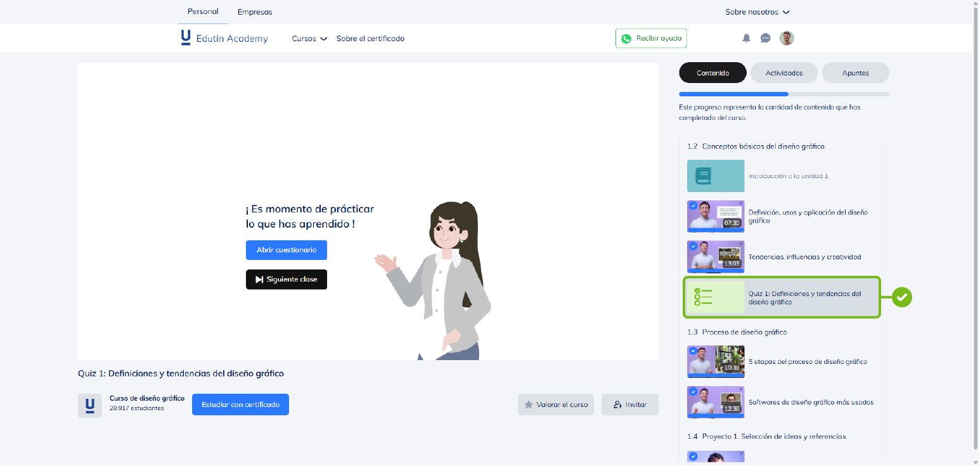This screenshot has width=980, height=466.
Task: Click the green completed checkmark beside Quiz 1
Action: click(901, 297)
